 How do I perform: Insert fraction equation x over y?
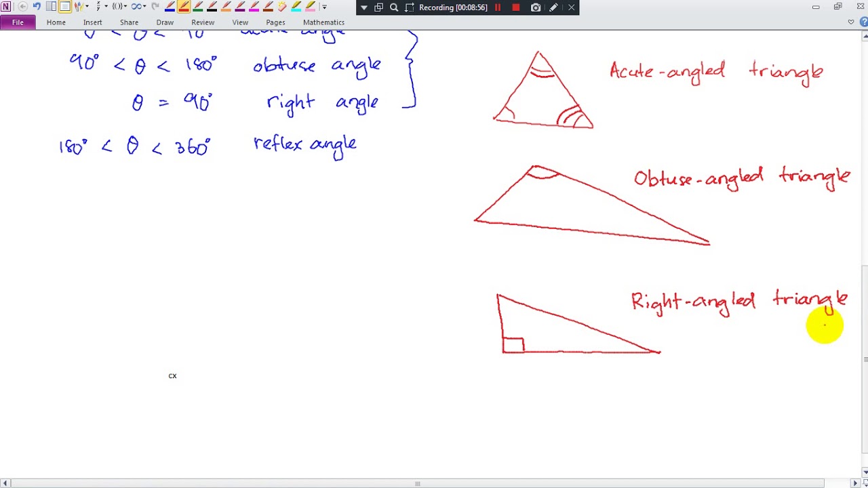tap(98, 7)
